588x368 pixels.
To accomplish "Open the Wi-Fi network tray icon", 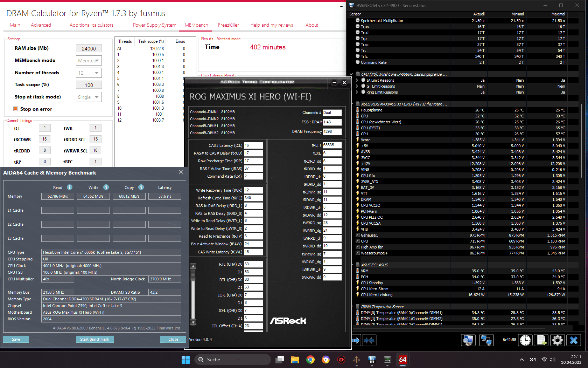I will 544,360.
